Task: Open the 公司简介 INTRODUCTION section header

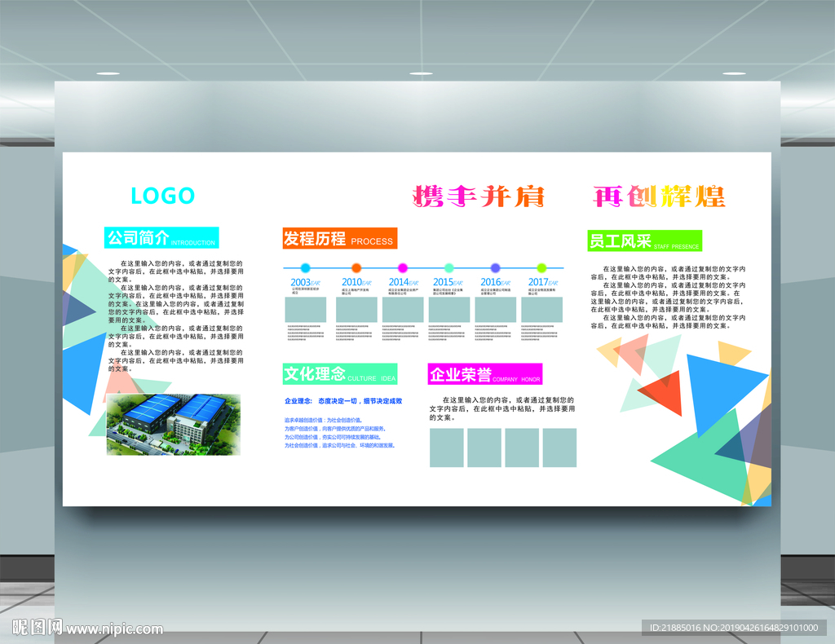Action: pyautogui.click(x=161, y=237)
